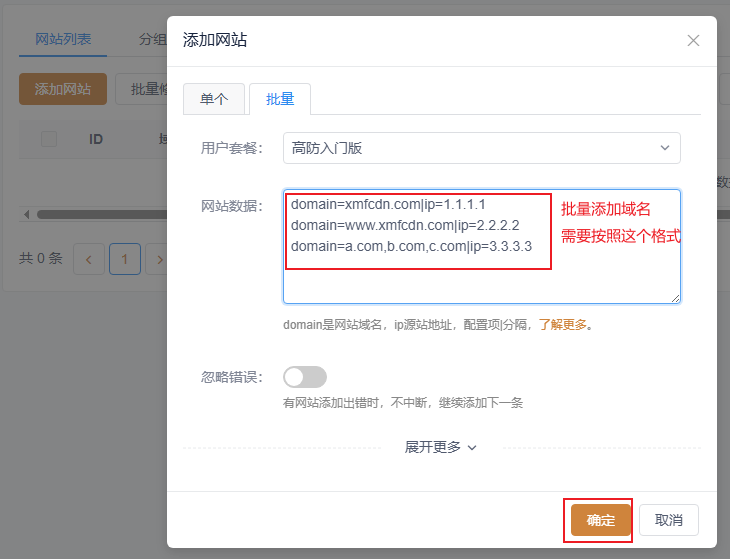This screenshot has width=730, height=559.
Task: Click the 共 0 条 total count
Action: 41,258
